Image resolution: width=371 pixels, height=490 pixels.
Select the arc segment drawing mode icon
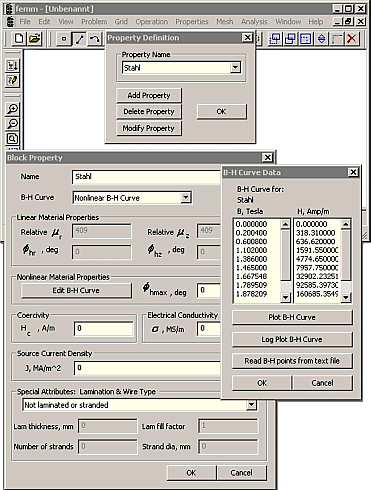pos(95,39)
